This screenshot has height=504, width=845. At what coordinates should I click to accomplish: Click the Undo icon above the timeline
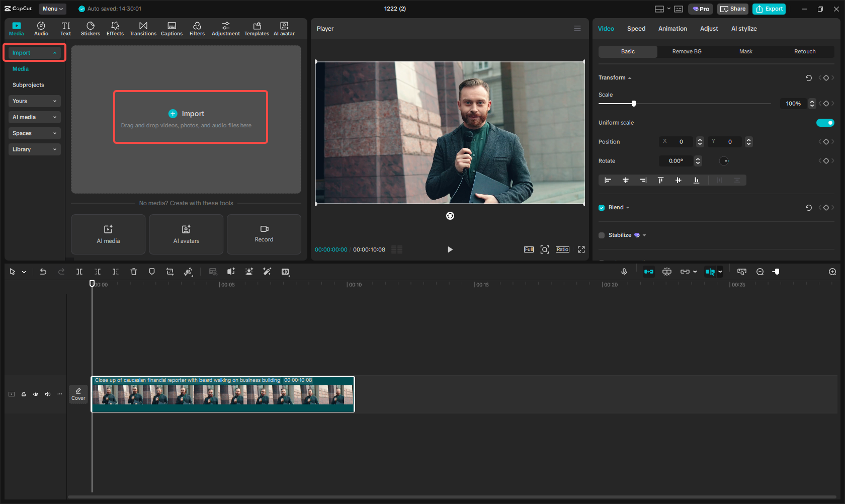(x=43, y=272)
